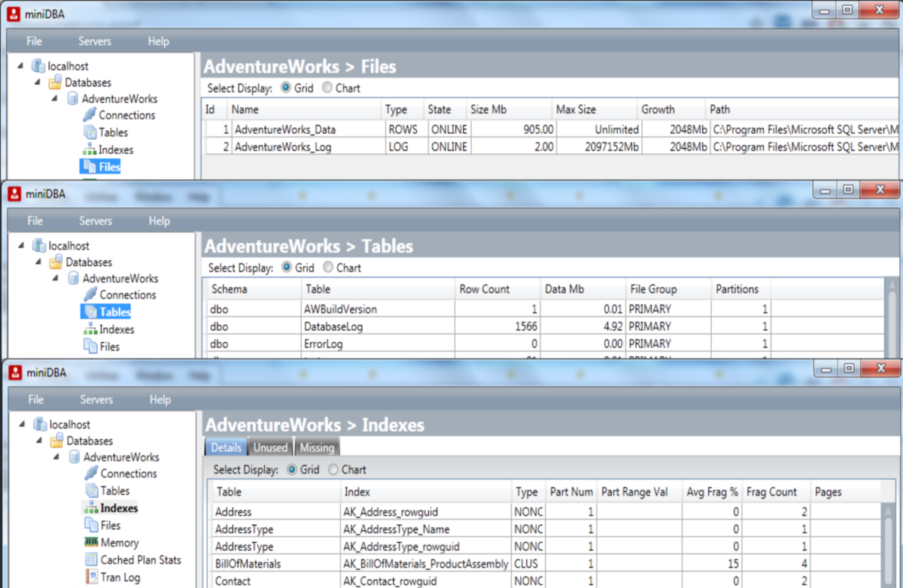Click highlighted Tables icon in Tables window

click(90, 312)
